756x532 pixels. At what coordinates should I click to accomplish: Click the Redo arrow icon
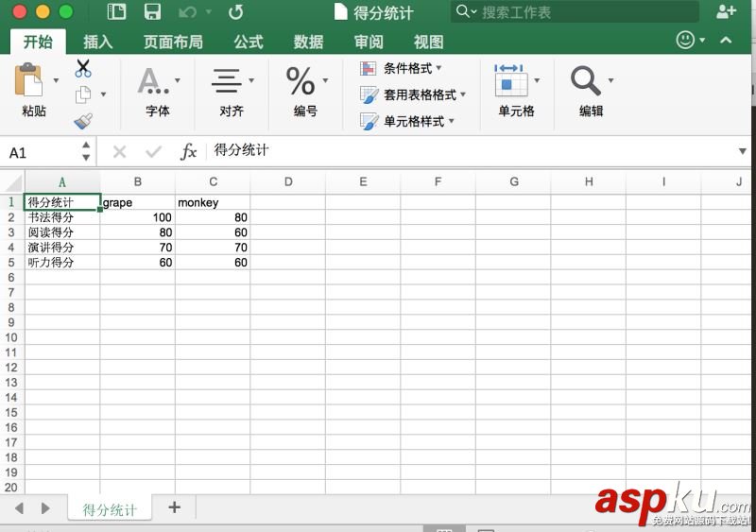click(x=235, y=12)
